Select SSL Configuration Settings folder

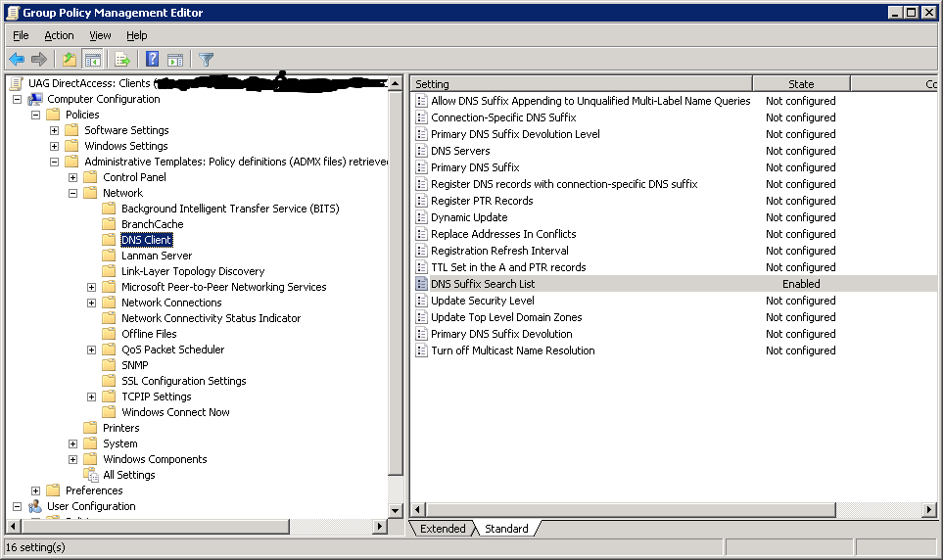coord(184,381)
